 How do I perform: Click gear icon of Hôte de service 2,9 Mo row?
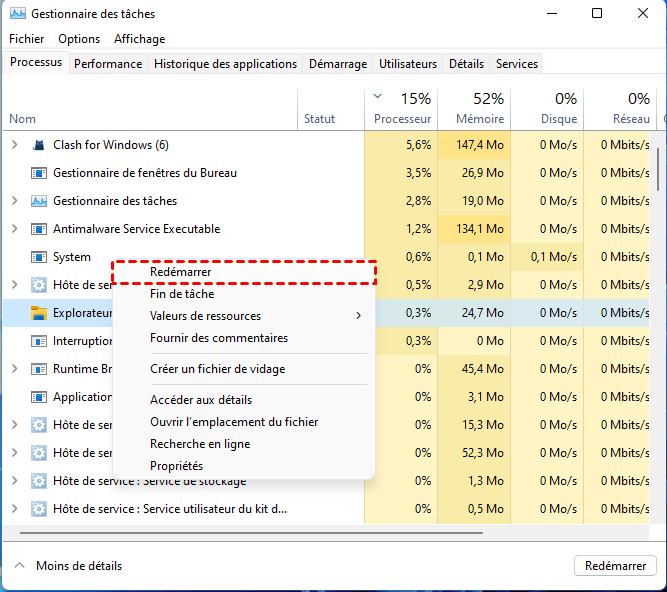coord(39,285)
